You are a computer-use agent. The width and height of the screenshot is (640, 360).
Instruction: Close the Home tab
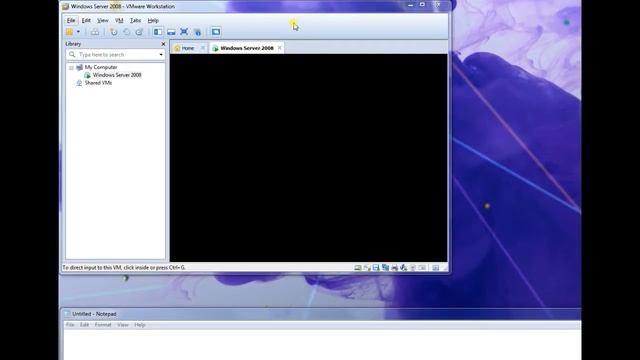(202, 48)
